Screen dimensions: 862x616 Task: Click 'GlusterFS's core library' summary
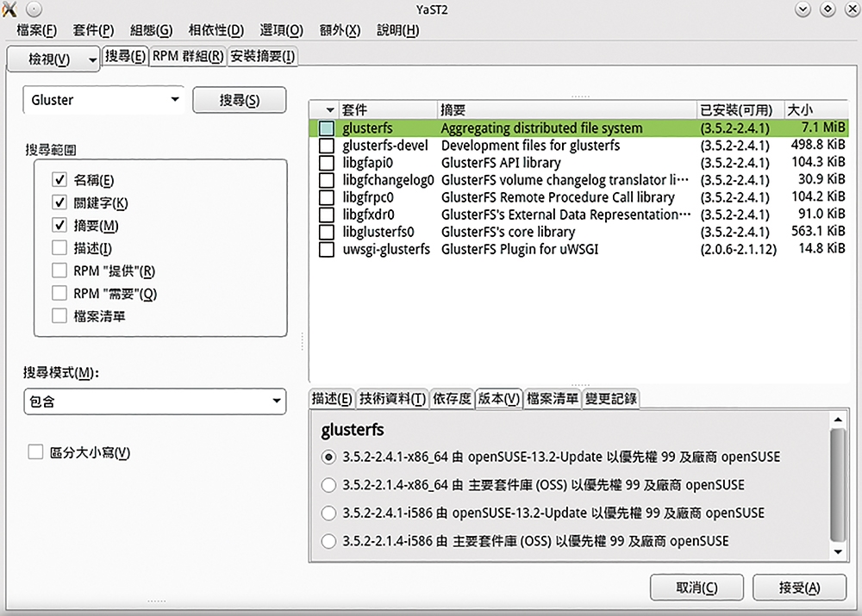(x=508, y=232)
